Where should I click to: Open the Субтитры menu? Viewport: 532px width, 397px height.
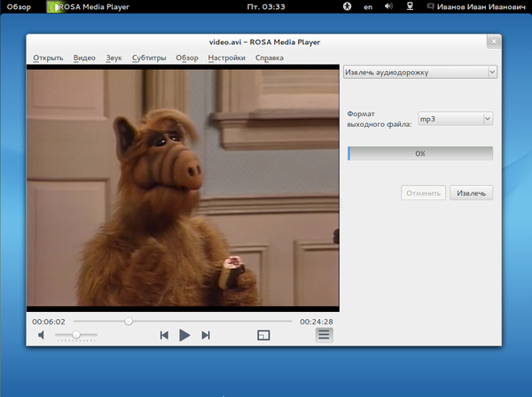149,58
